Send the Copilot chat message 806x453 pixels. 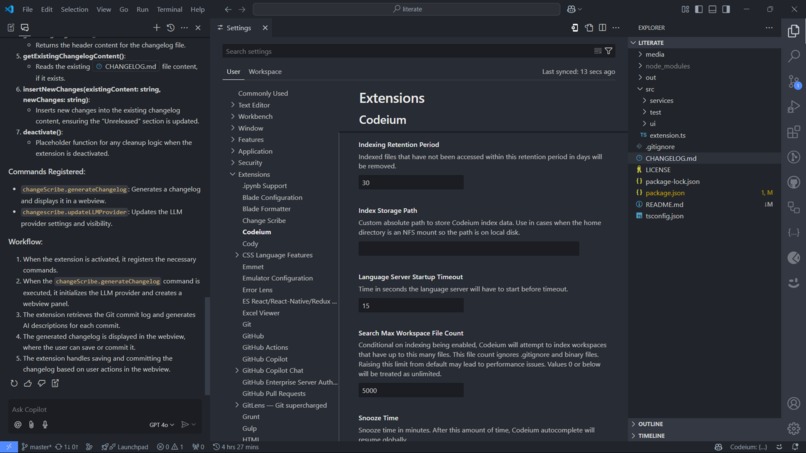tap(185, 425)
